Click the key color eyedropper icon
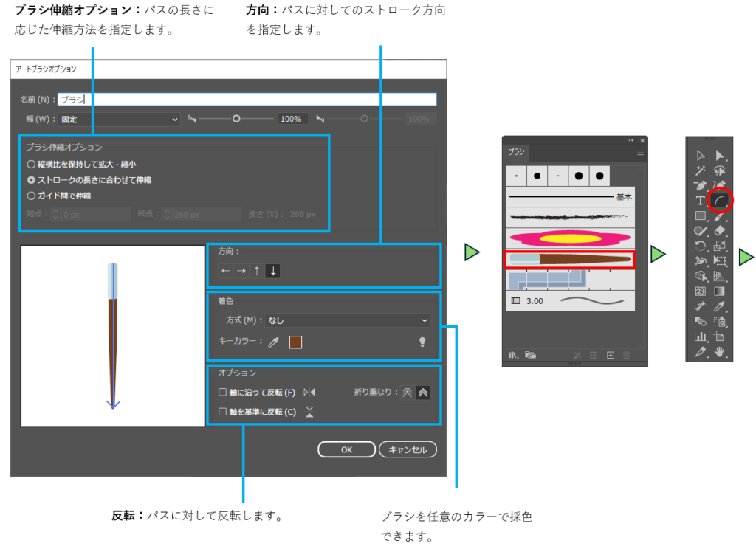The image size is (756, 549). coord(274,342)
